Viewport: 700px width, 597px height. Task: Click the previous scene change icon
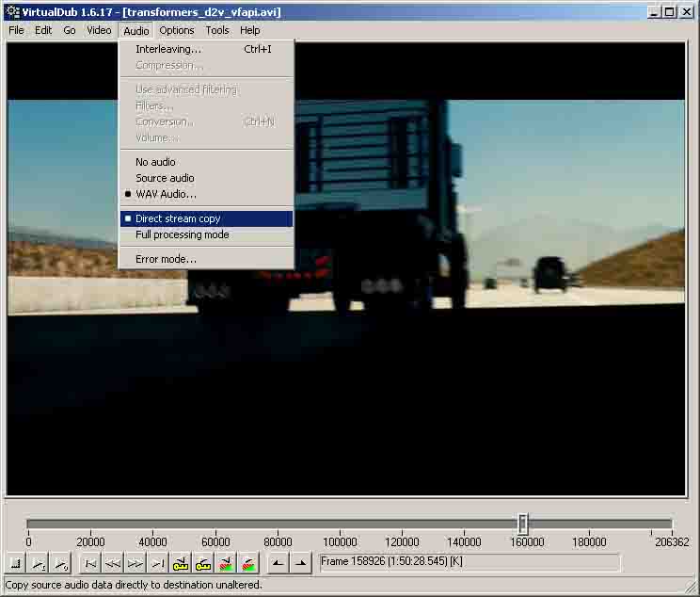coord(226,563)
